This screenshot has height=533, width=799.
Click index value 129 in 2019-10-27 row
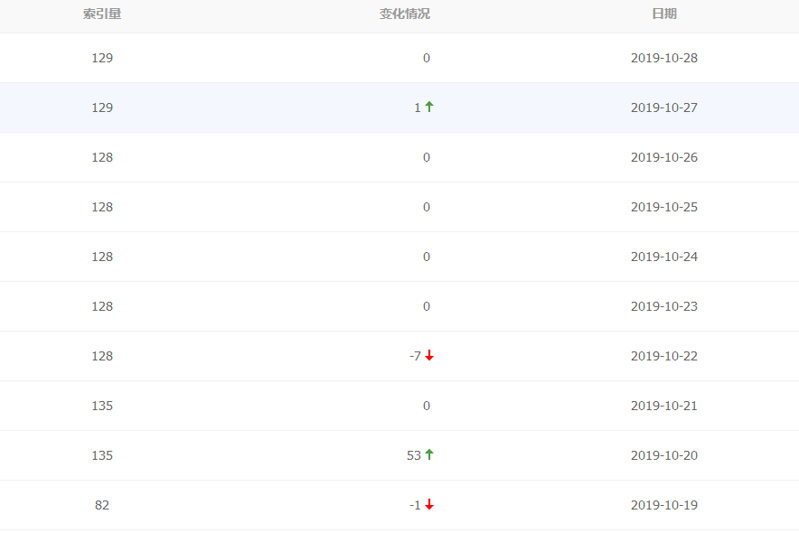pos(102,108)
